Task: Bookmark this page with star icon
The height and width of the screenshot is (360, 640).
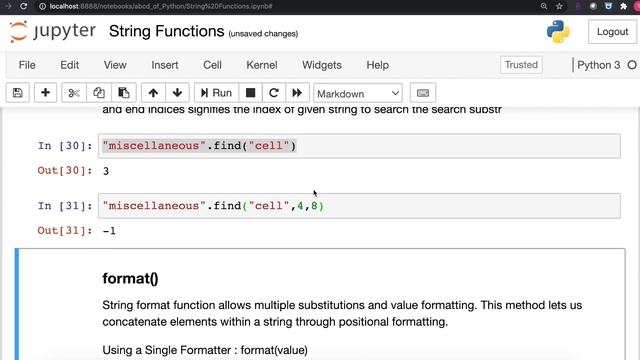Action: pos(559,6)
